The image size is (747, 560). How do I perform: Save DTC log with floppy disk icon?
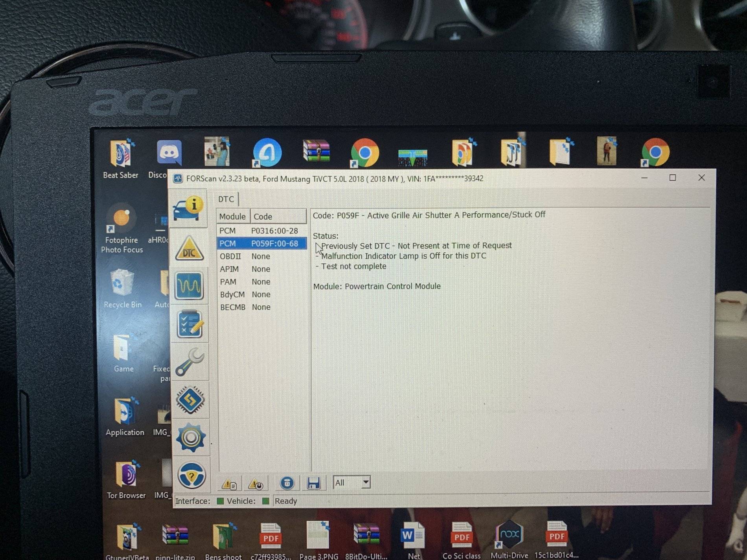(313, 483)
